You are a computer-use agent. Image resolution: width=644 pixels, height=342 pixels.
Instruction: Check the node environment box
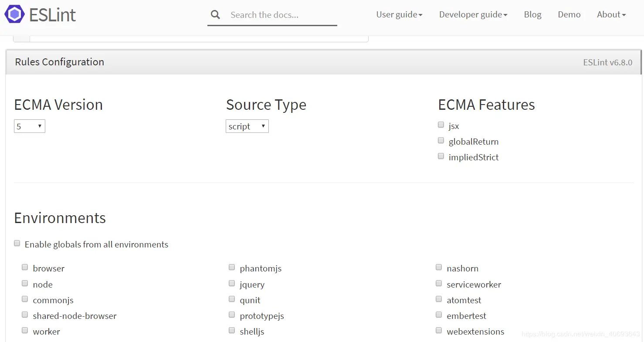pos(25,284)
